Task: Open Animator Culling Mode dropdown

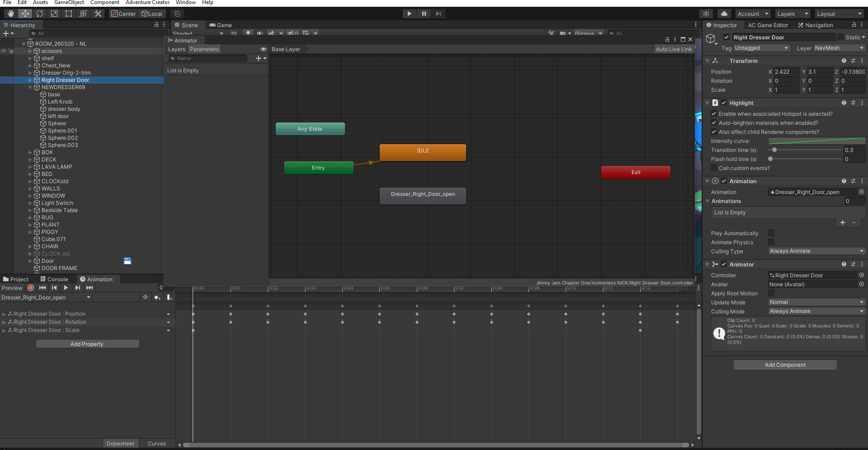Action: click(x=817, y=311)
